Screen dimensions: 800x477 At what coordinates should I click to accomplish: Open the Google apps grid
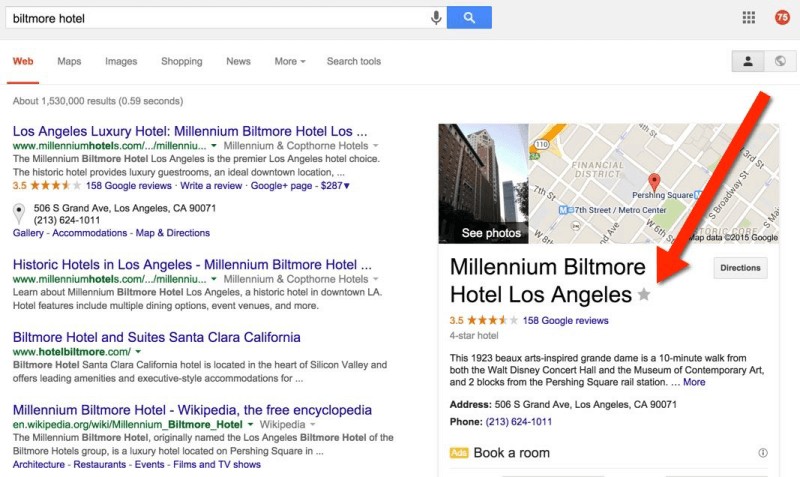748,18
